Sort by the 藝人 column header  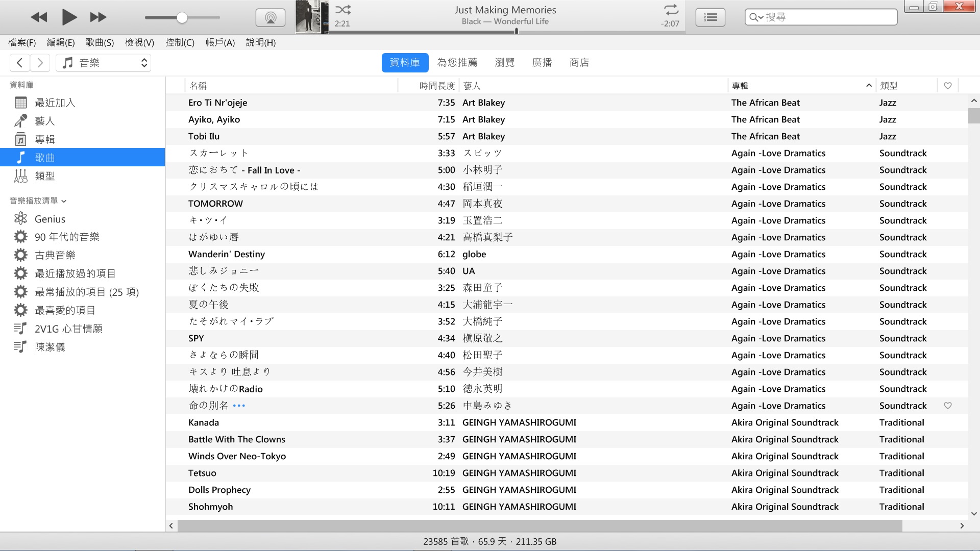[593, 86]
